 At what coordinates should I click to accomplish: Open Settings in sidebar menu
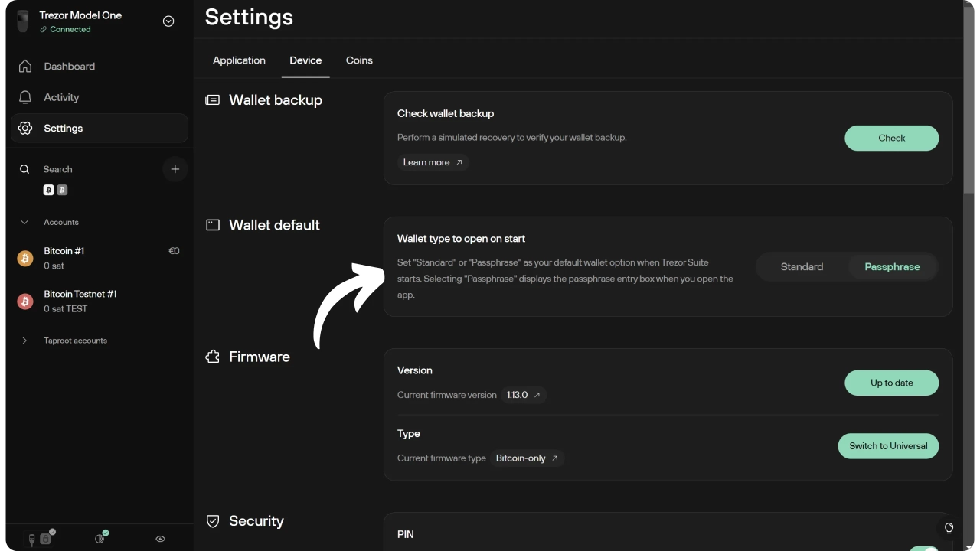click(99, 129)
